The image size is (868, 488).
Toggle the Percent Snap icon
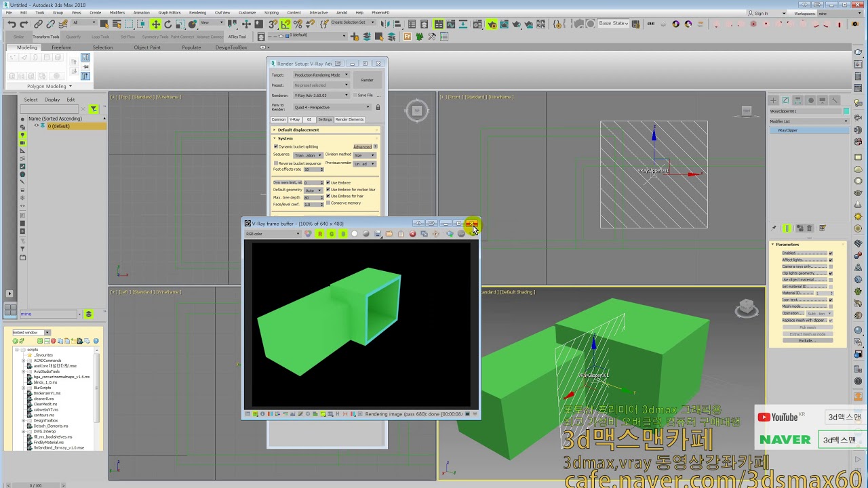tap(297, 24)
